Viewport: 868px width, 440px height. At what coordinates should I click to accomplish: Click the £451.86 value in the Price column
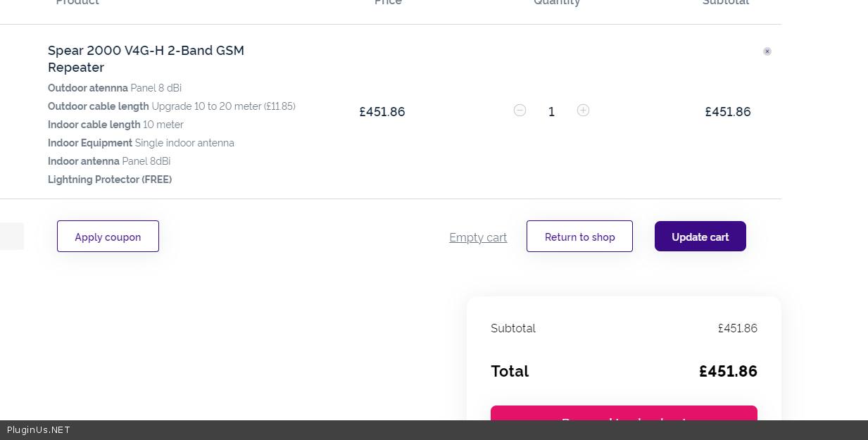pyautogui.click(x=382, y=112)
